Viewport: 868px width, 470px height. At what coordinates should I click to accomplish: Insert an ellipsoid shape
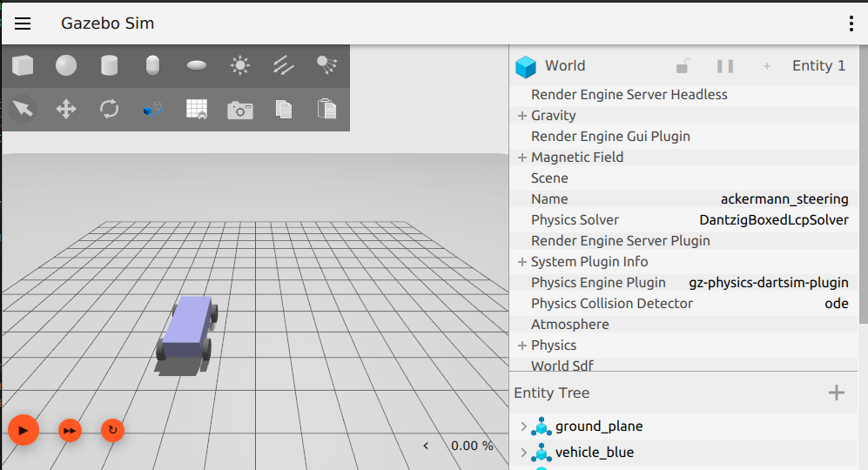pos(197,65)
